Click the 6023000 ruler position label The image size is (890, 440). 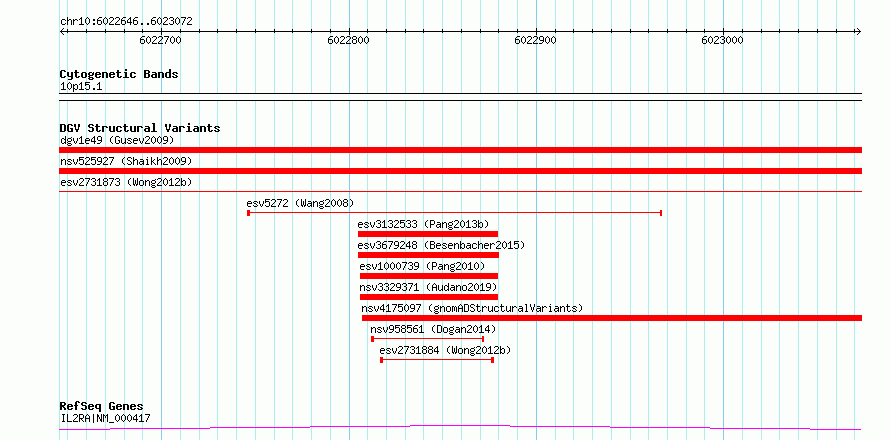click(723, 40)
